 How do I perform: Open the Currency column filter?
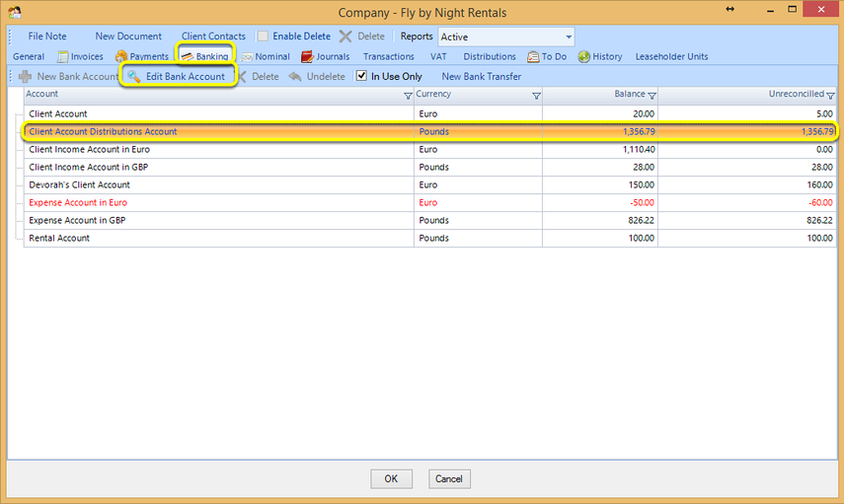pos(536,96)
